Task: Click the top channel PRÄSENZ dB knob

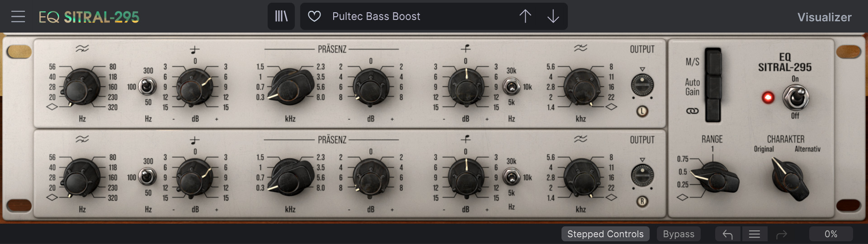Action: 371,87
